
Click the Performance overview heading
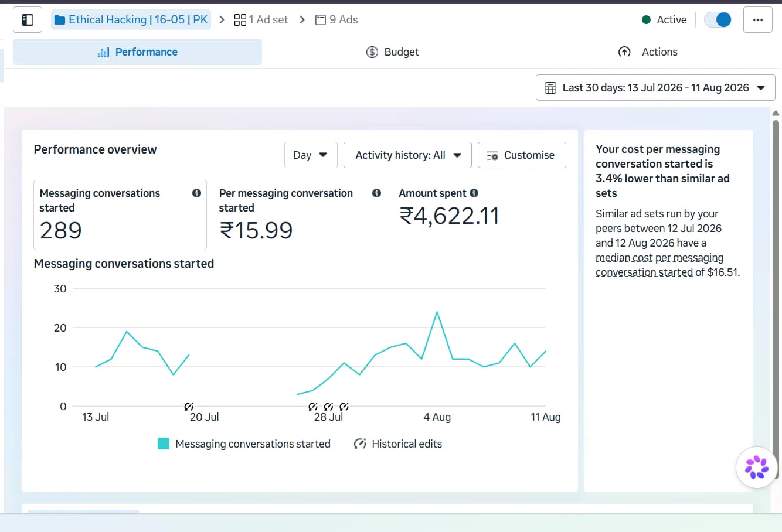point(95,149)
